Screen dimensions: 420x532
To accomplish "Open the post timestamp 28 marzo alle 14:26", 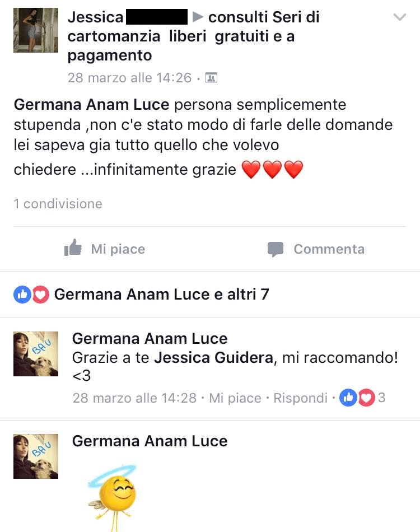I will (129, 78).
